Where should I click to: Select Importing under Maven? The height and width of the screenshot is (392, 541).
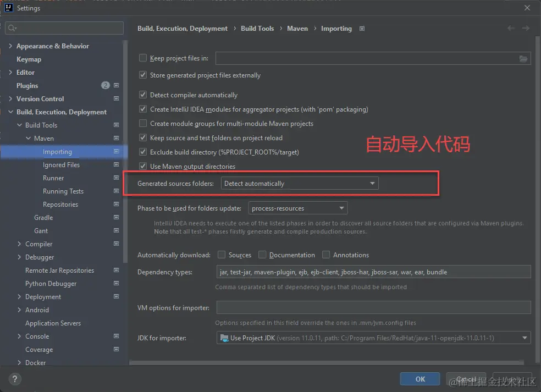(x=57, y=152)
